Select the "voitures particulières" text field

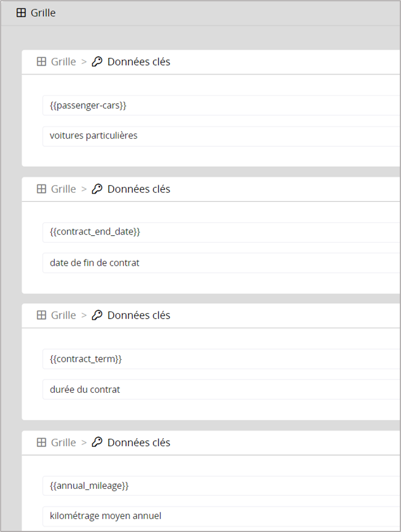[219, 136]
